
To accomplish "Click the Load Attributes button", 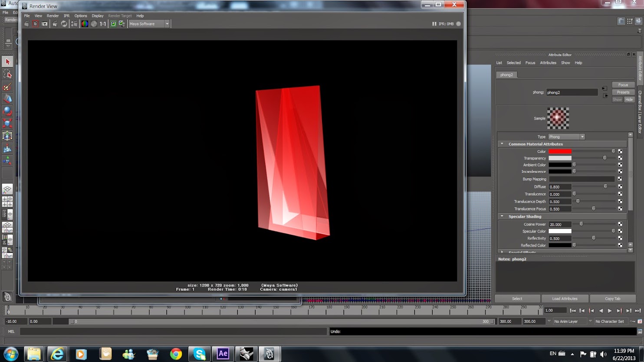I will pyautogui.click(x=565, y=299).
